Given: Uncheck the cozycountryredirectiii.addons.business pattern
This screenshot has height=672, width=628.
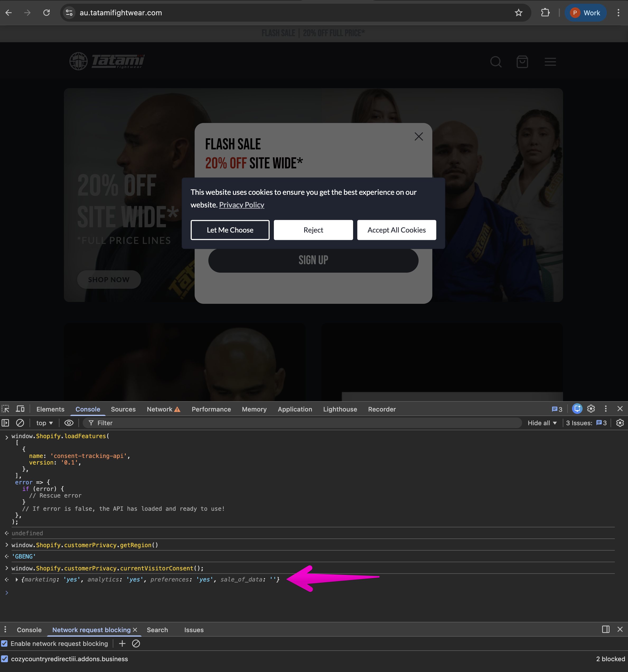Looking at the screenshot, I should (x=4, y=659).
